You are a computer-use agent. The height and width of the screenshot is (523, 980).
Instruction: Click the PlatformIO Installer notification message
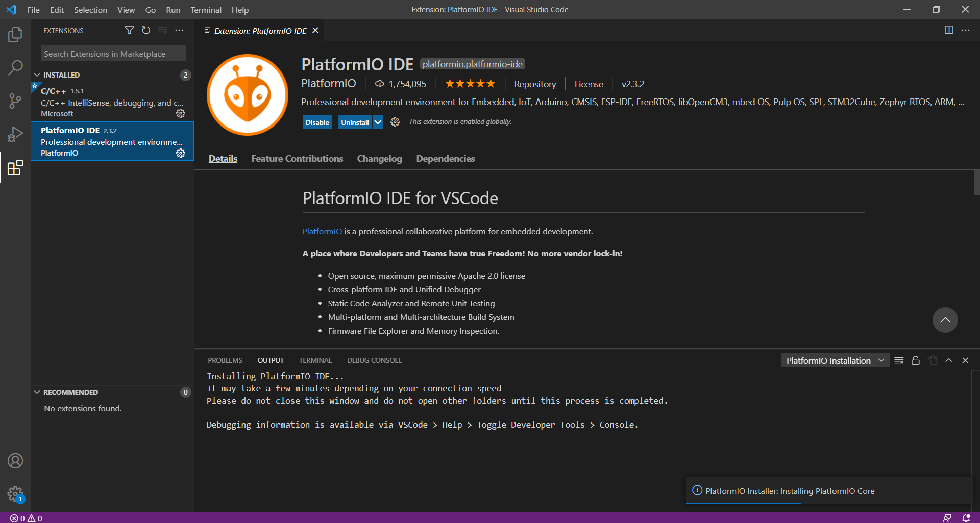pyautogui.click(x=790, y=491)
